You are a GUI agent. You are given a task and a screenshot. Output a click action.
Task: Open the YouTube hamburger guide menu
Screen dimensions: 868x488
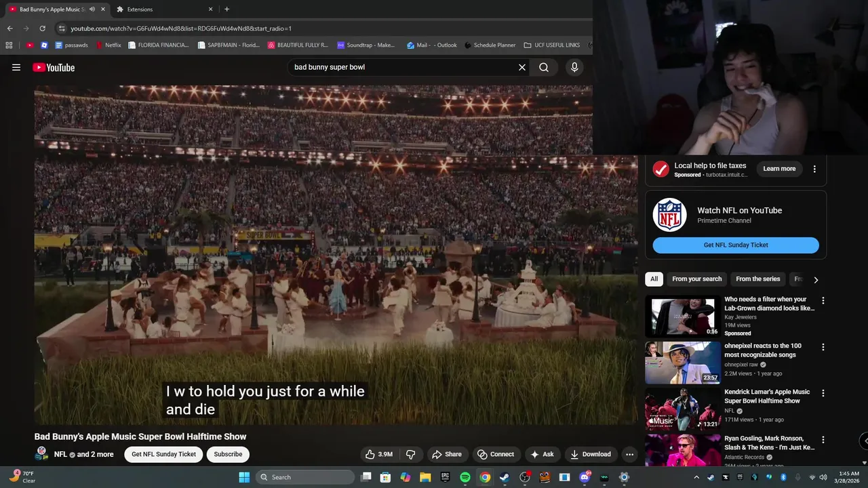(x=16, y=67)
